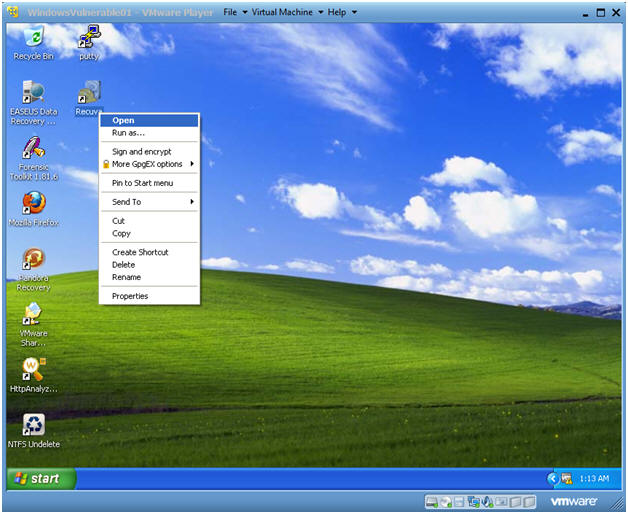Click the sound card device status icon
The height and width of the screenshot is (514, 628).
(488, 502)
